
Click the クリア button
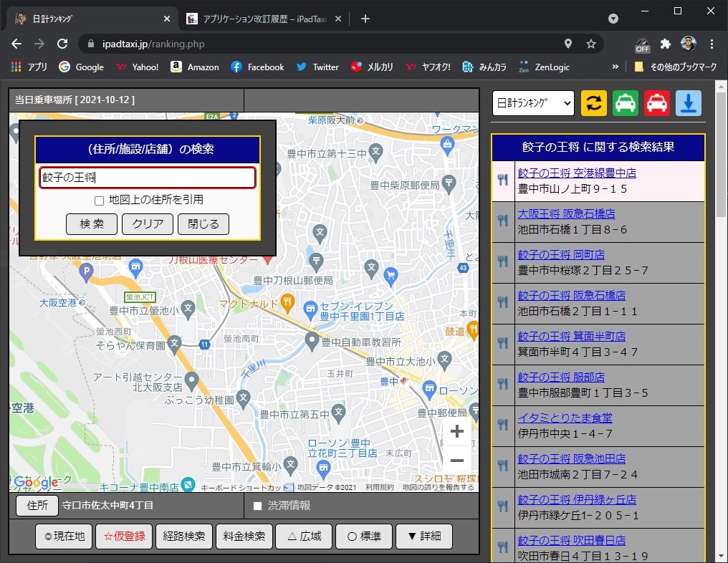tap(147, 224)
